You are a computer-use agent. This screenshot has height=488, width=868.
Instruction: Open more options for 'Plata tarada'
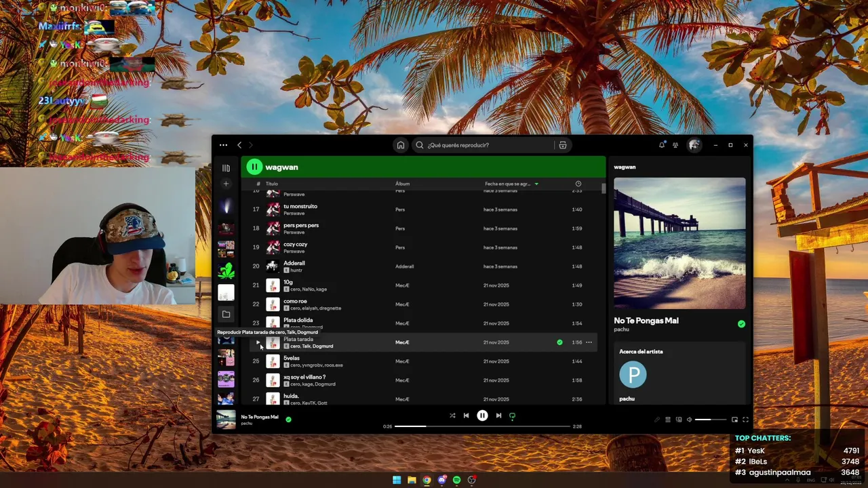click(589, 342)
